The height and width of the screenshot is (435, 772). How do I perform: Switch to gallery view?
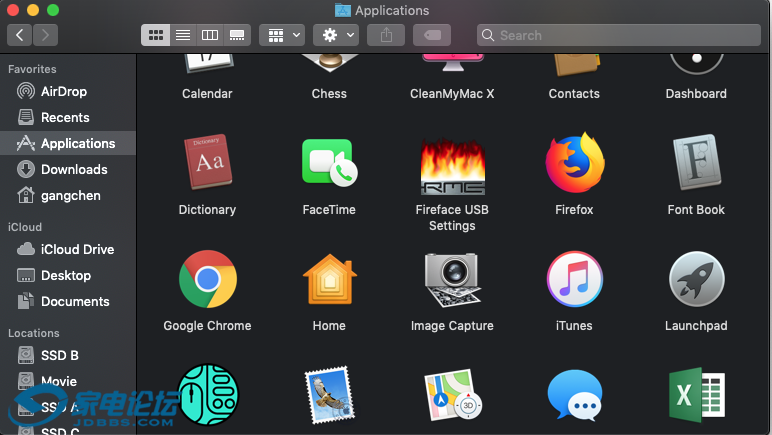click(x=237, y=35)
